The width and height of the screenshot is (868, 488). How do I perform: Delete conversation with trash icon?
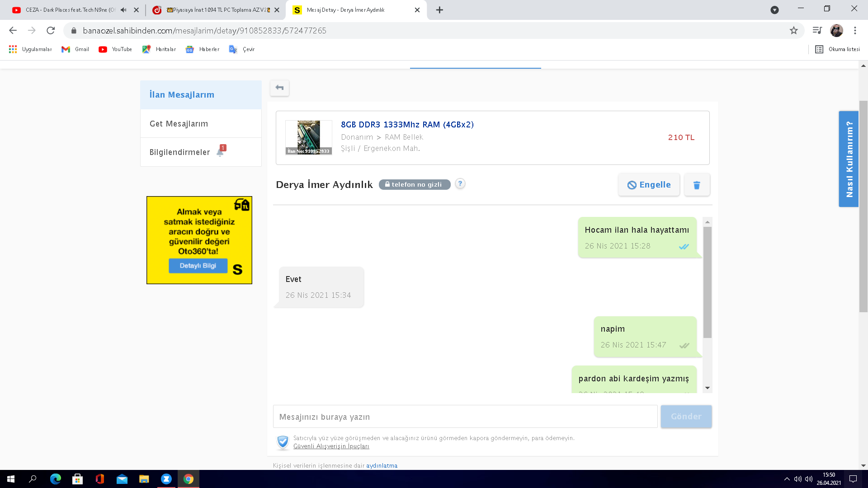pos(697,185)
